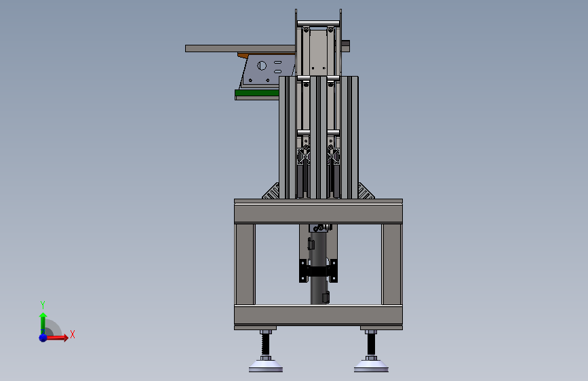The width and height of the screenshot is (588, 381).
Task: Select the right threaded leveling stud
Action: point(371,344)
